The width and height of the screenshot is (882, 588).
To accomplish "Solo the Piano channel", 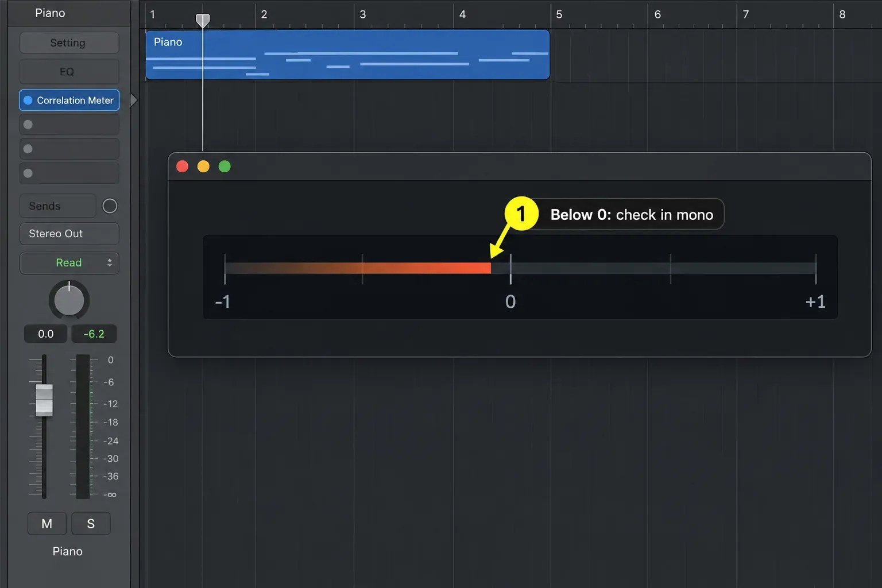I will pyautogui.click(x=91, y=524).
